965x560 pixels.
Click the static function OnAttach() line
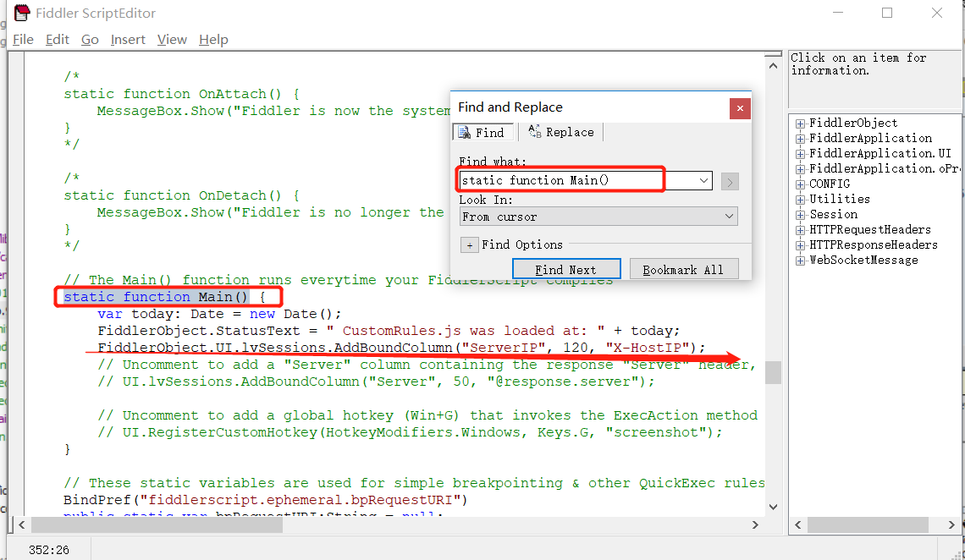click(181, 94)
